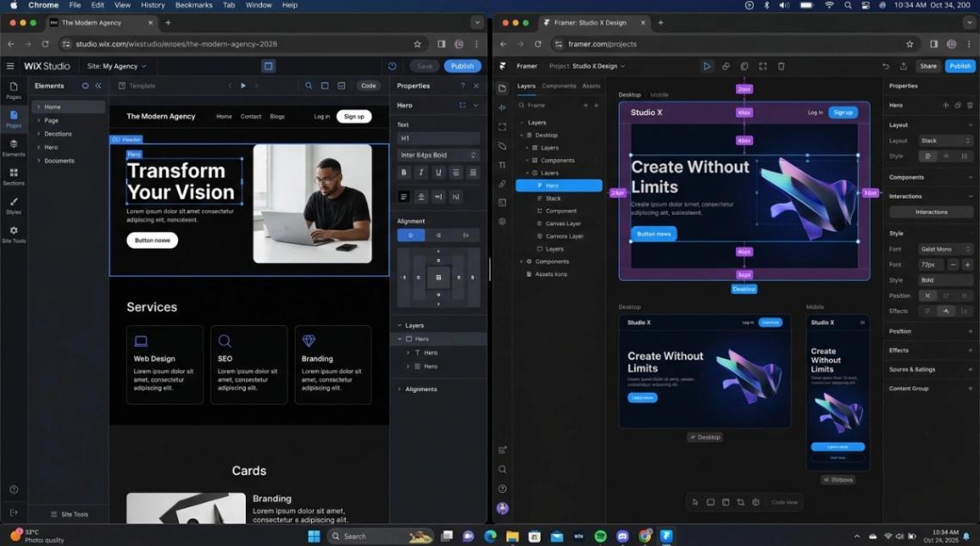Open the Window menu in macOS menu bar
The height and width of the screenshot is (546, 980).
(258, 5)
